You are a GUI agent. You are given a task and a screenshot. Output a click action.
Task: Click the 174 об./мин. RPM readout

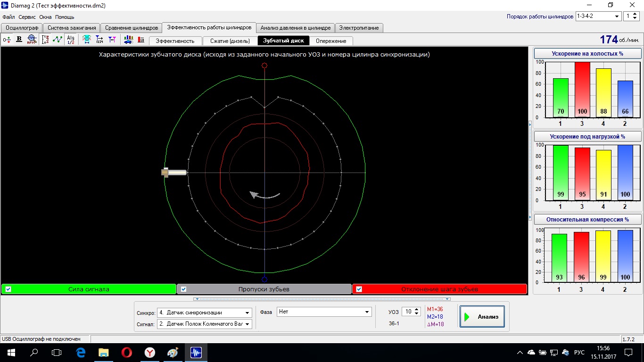click(x=620, y=40)
